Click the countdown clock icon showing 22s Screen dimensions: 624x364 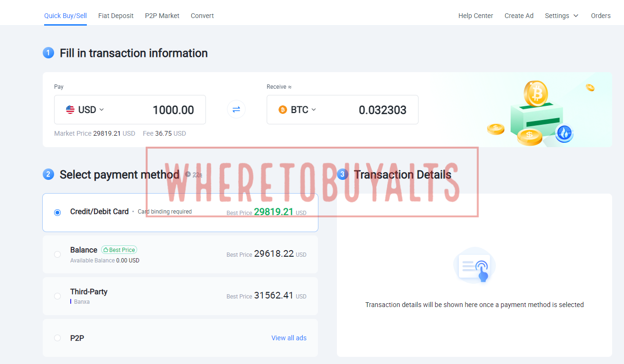click(x=188, y=174)
